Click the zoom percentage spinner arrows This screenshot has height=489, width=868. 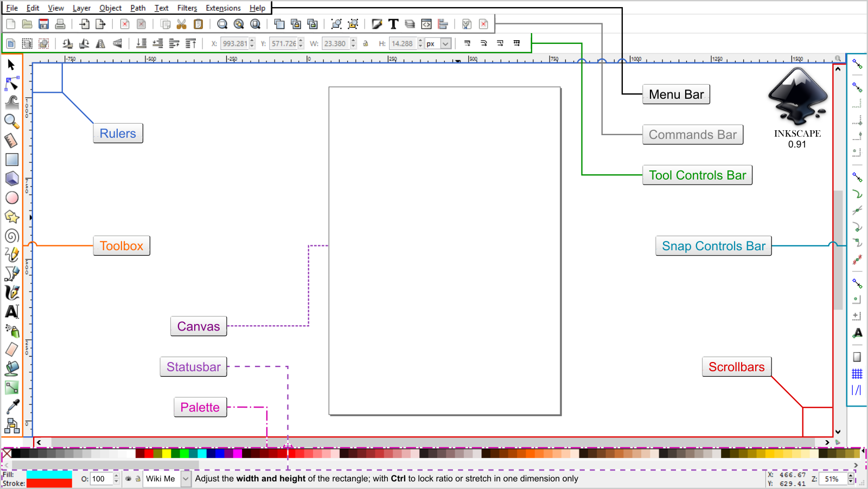click(851, 479)
